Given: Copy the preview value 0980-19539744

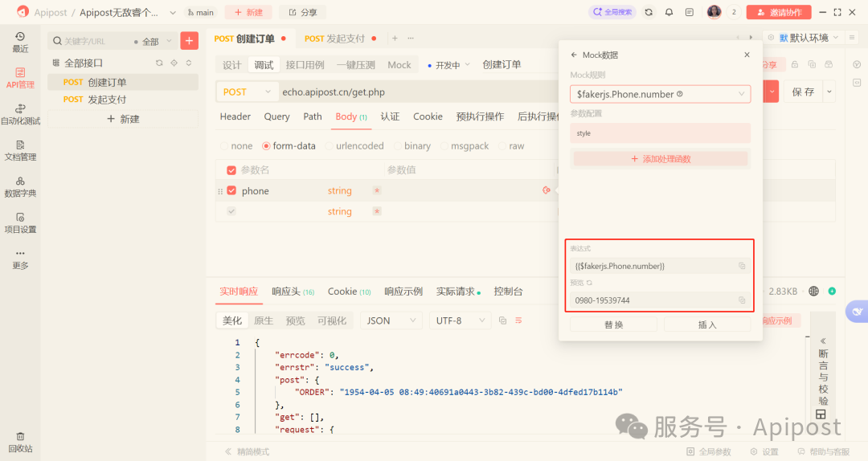Looking at the screenshot, I should (x=742, y=300).
